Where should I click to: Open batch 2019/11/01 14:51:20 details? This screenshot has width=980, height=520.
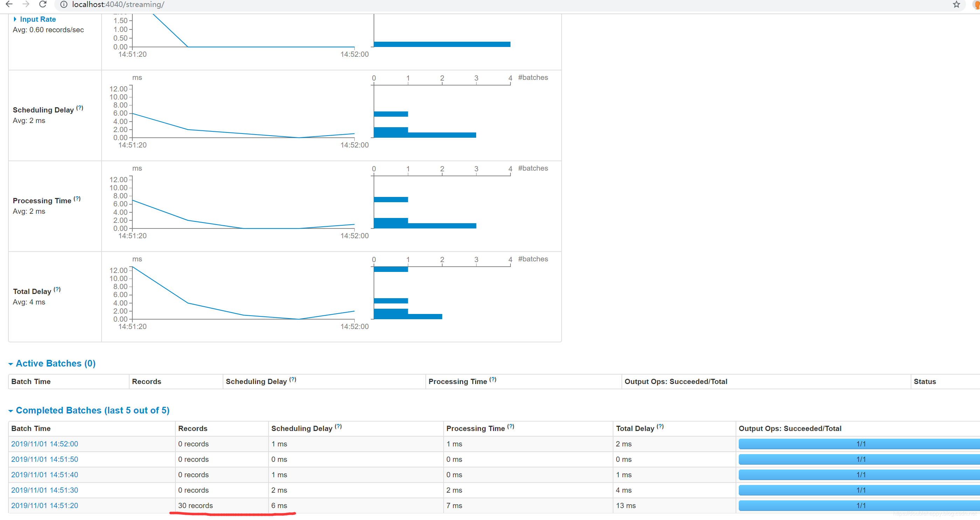tap(44, 506)
